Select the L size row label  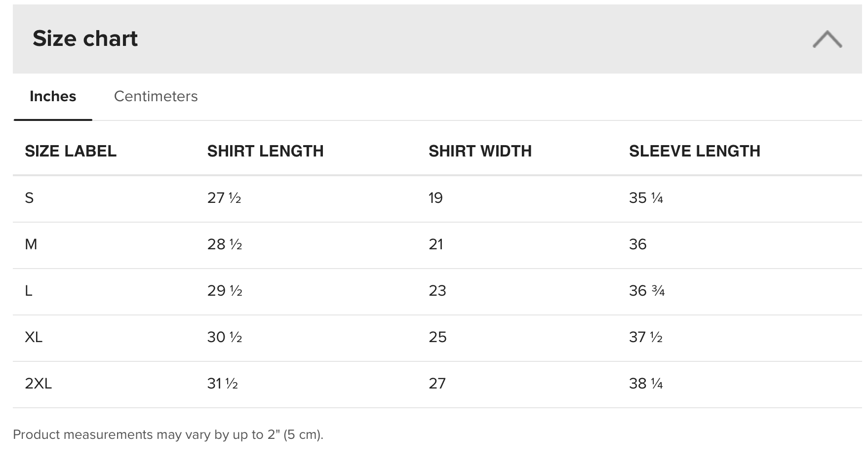click(29, 291)
